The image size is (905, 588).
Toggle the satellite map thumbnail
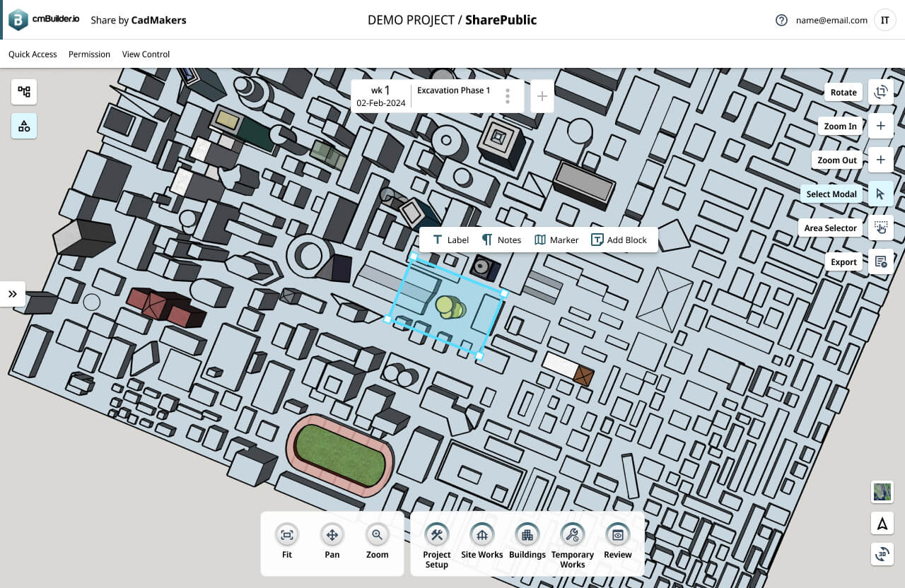click(x=882, y=491)
